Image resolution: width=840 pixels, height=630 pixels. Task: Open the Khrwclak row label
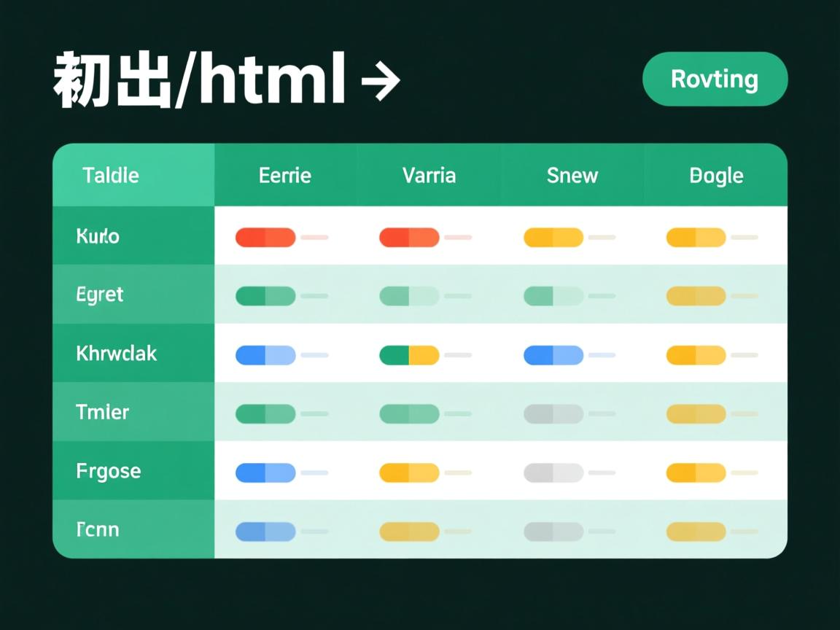(x=117, y=354)
